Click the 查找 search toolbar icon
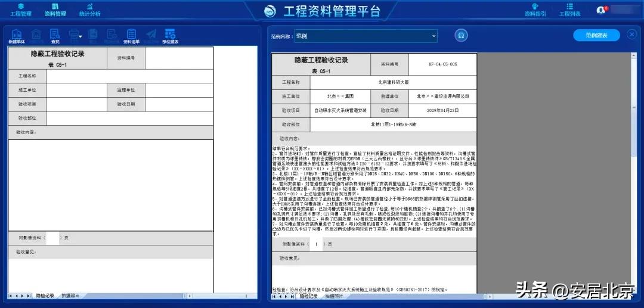 click(55, 36)
